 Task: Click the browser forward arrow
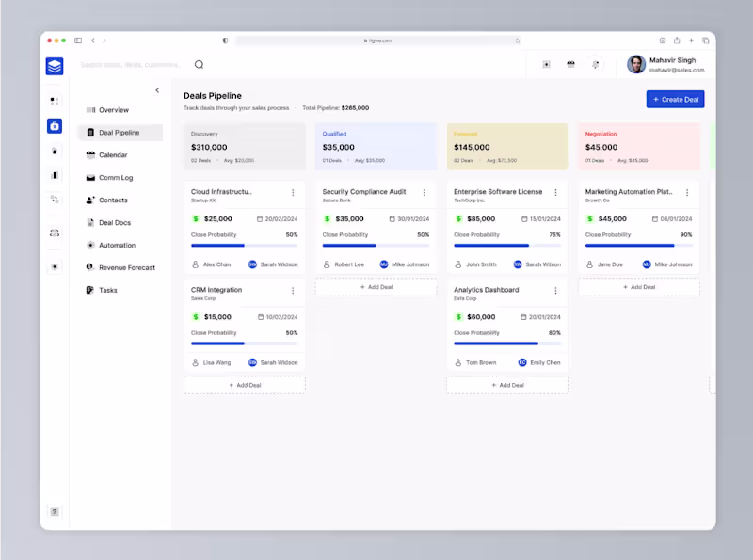coord(104,40)
